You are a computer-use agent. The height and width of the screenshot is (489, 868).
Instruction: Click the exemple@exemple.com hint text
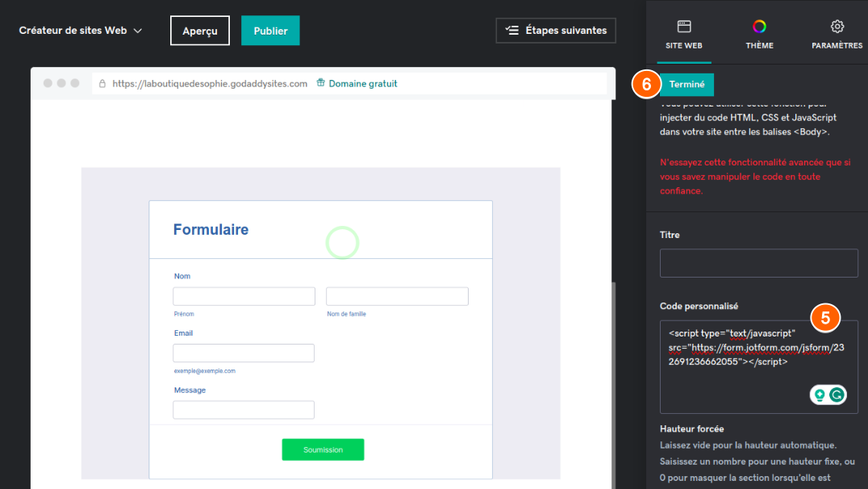205,371
